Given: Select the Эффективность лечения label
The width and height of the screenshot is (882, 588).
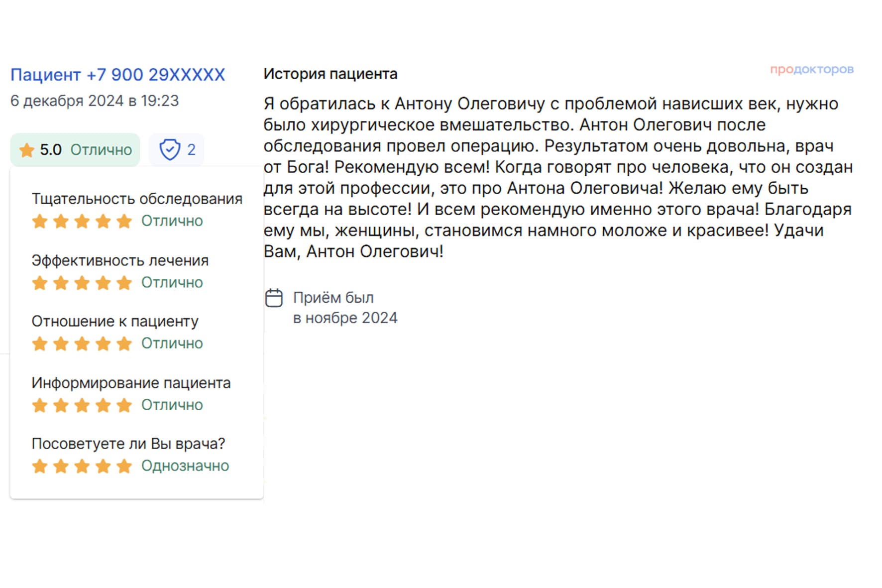Looking at the screenshot, I should [120, 260].
